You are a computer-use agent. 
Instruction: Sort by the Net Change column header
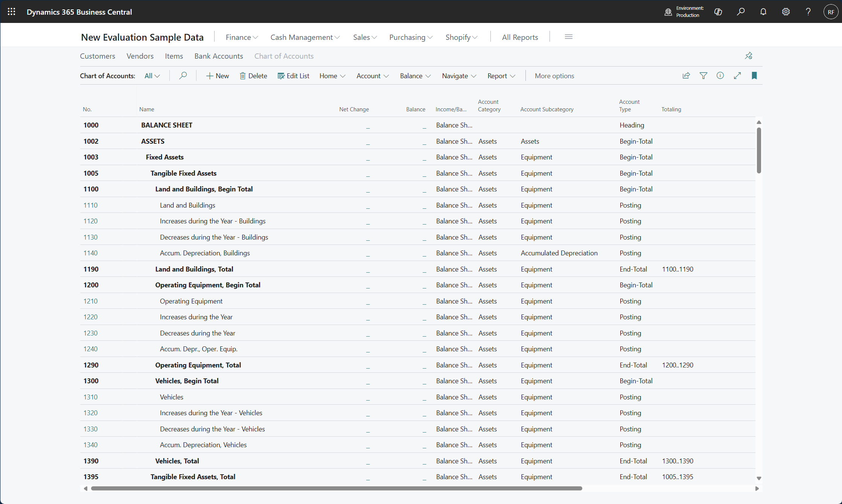354,109
